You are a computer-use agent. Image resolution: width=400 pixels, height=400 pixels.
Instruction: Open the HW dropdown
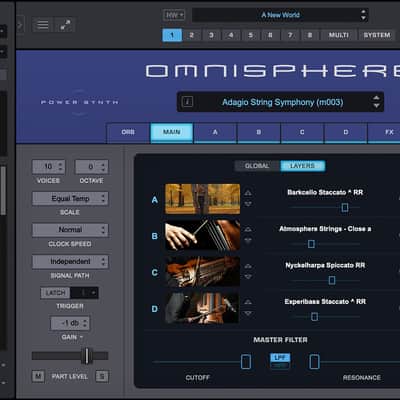click(x=174, y=15)
